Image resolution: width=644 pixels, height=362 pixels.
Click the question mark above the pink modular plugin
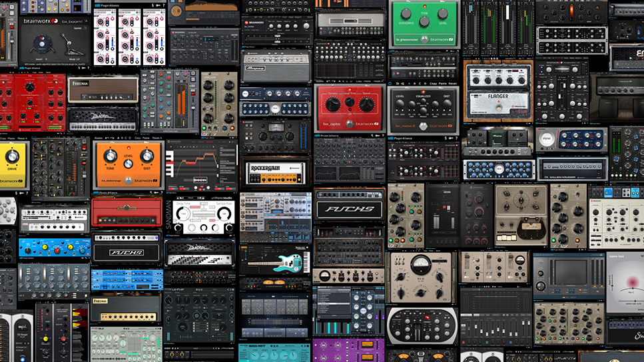click(163, 5)
